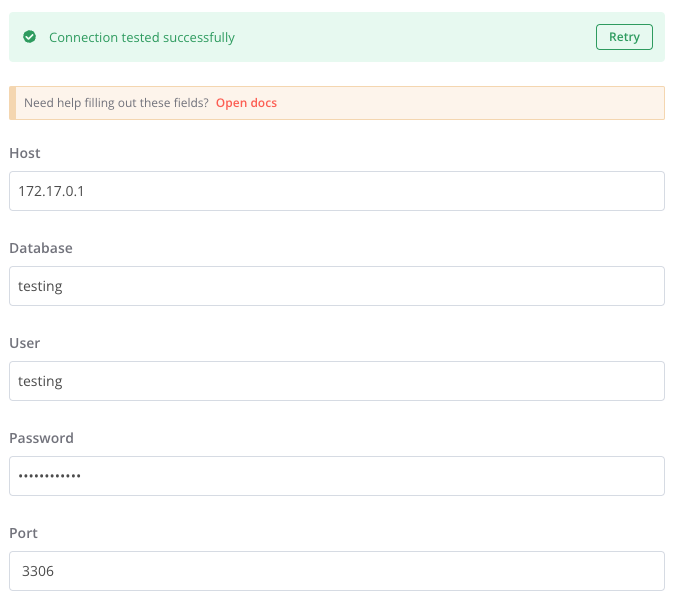This screenshot has height=614, width=682.
Task: Click the Host field label
Action: (x=25, y=153)
